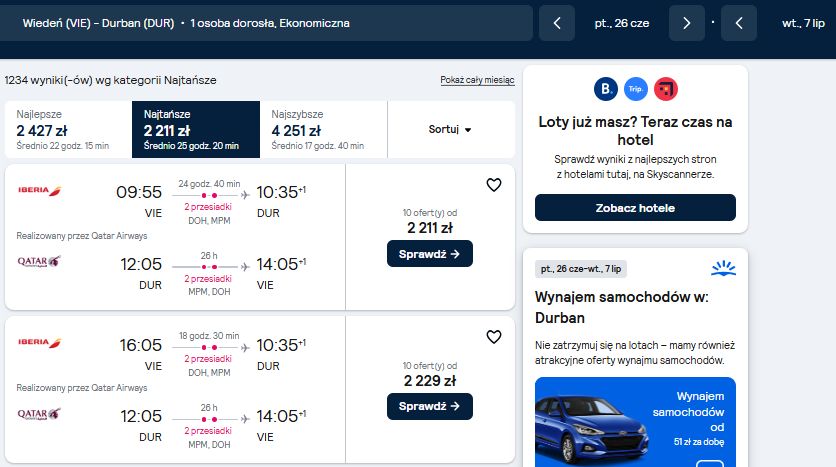This screenshot has height=467, width=836.
Task: Click Sprawdź for the 2 229 zł offer
Action: (430, 406)
